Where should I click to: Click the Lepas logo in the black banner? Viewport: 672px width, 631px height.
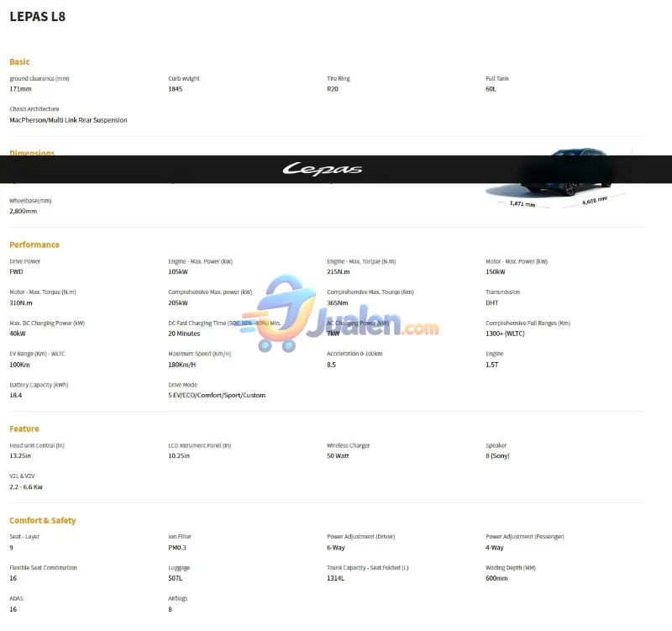323,170
